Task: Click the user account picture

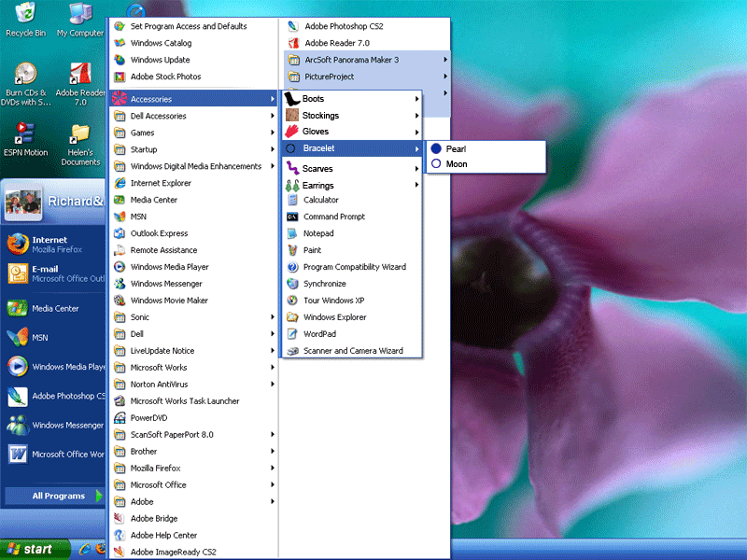Action: (22, 203)
